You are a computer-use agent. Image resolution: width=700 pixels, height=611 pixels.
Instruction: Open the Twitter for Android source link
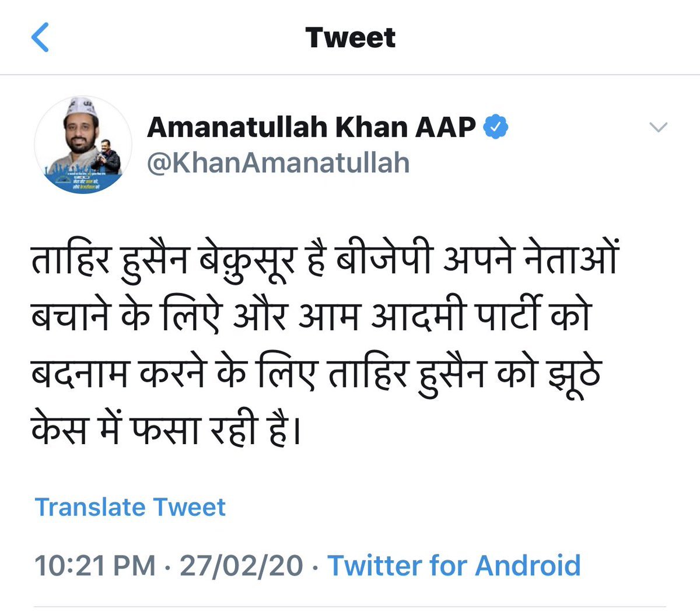point(454,565)
